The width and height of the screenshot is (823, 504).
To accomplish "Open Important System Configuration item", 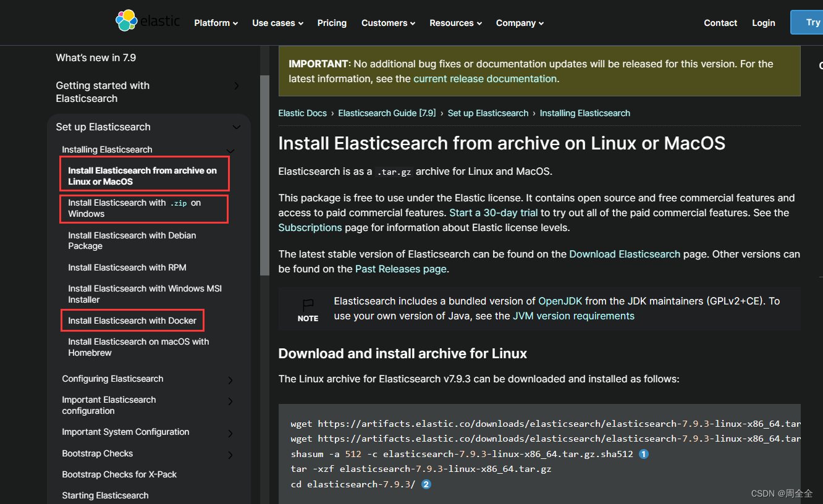I will click(x=125, y=432).
